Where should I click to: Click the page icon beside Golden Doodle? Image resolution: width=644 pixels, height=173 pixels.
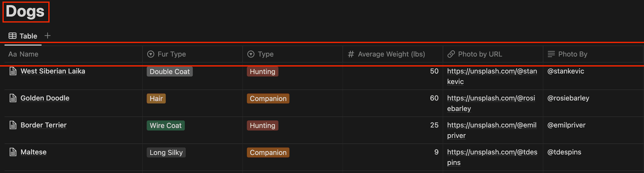tap(13, 98)
